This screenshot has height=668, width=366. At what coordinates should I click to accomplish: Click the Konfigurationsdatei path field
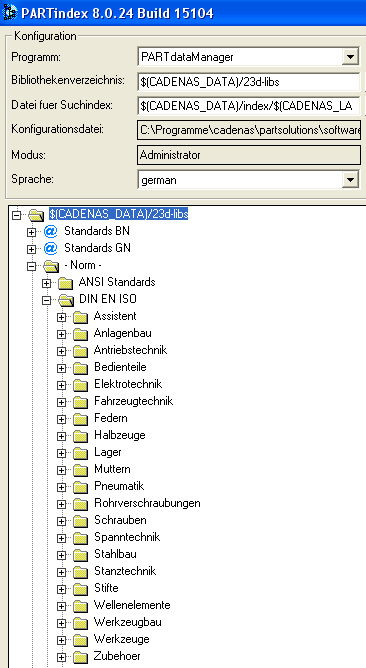point(249,130)
